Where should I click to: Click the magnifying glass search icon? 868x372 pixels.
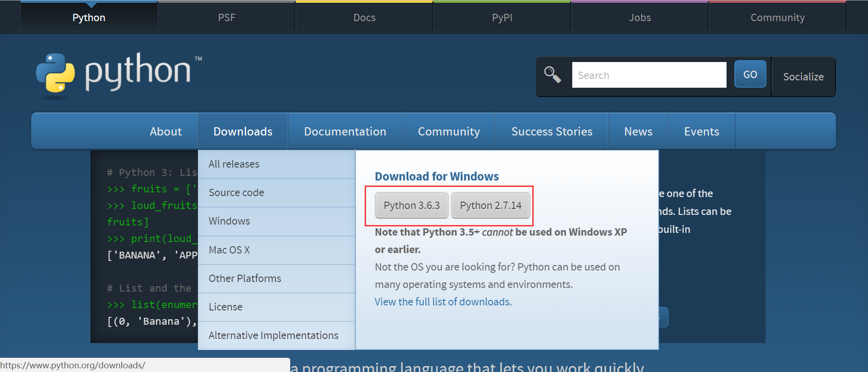coord(552,74)
